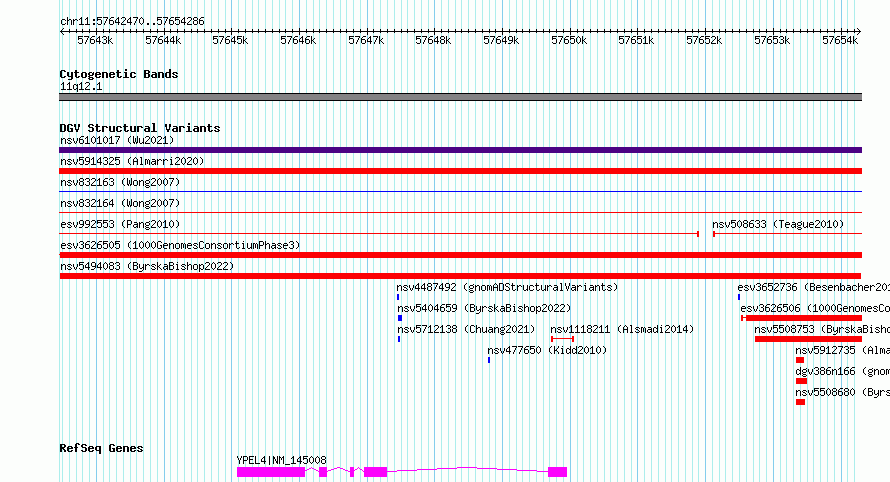This screenshot has height=482, width=890.
Task: Click the nsv832164 (Wong2007) label
Action: point(120,203)
